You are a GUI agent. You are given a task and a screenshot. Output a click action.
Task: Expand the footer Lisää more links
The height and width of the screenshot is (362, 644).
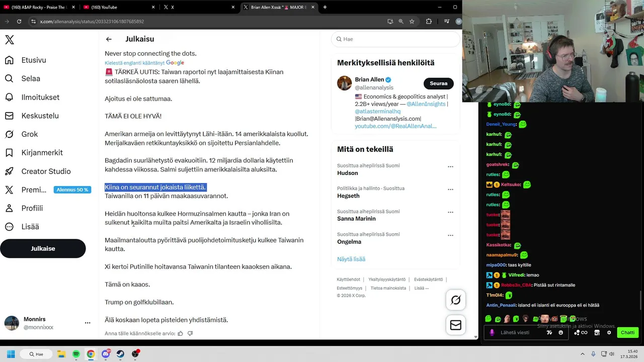click(x=421, y=288)
